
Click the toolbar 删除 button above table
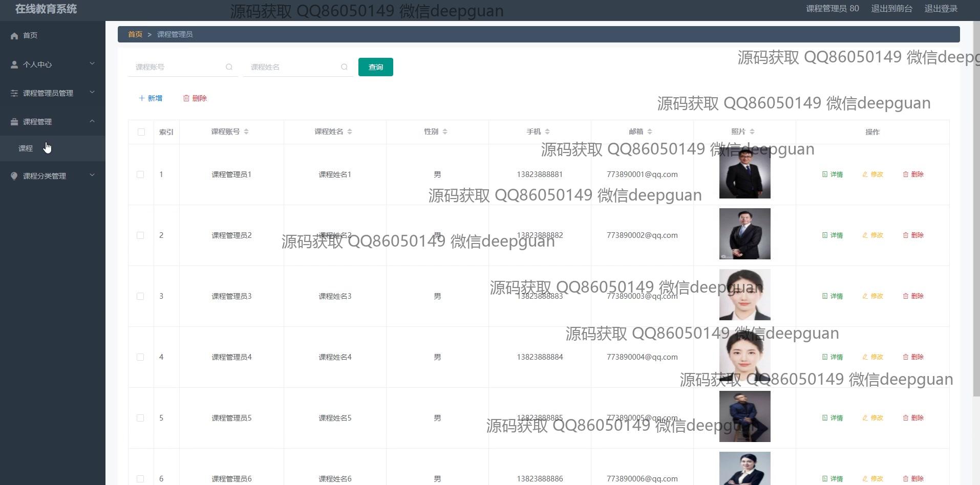pyautogui.click(x=195, y=98)
